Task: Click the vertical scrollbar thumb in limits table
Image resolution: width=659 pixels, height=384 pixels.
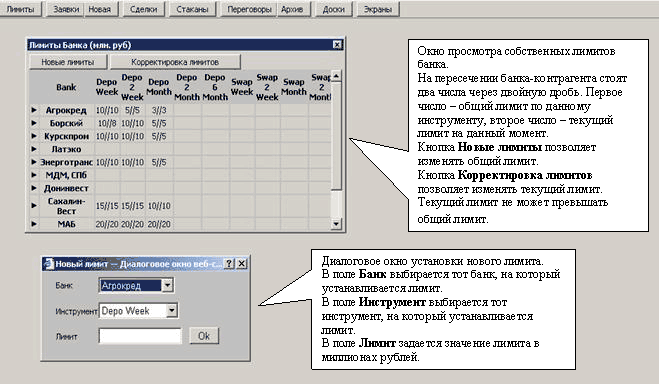Action: pyautogui.click(x=336, y=135)
